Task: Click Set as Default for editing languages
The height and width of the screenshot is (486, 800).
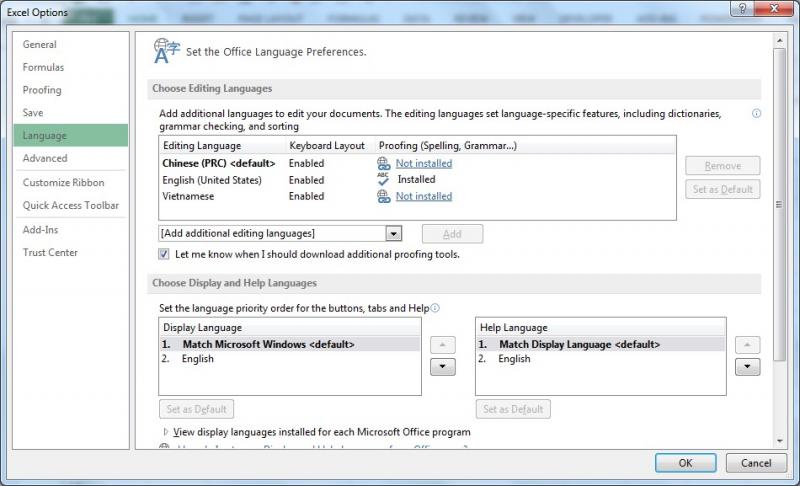Action: pyautogui.click(x=722, y=189)
